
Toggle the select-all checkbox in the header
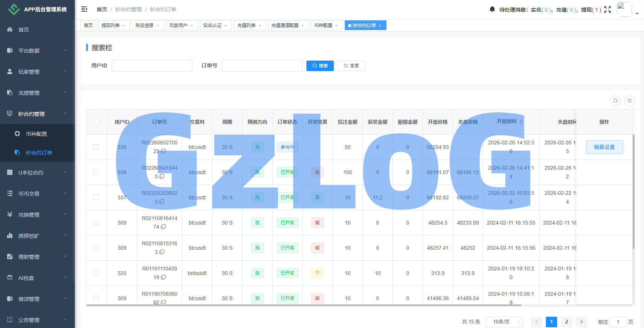(97, 122)
